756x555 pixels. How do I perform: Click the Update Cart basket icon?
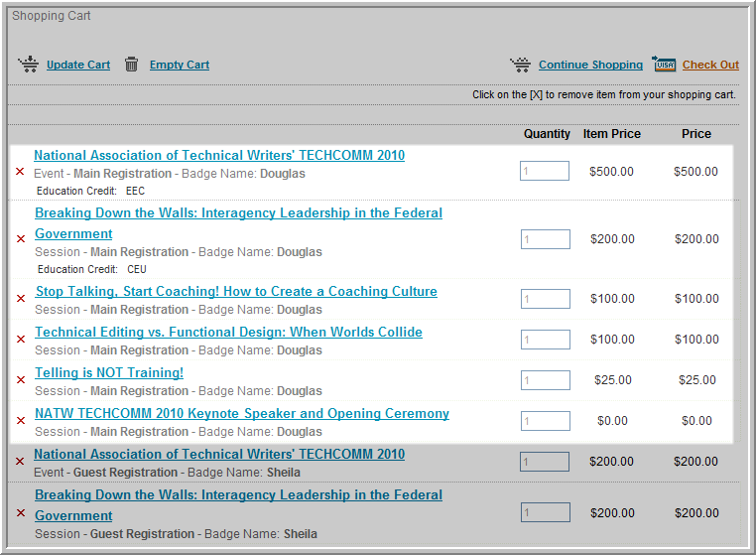click(29, 65)
